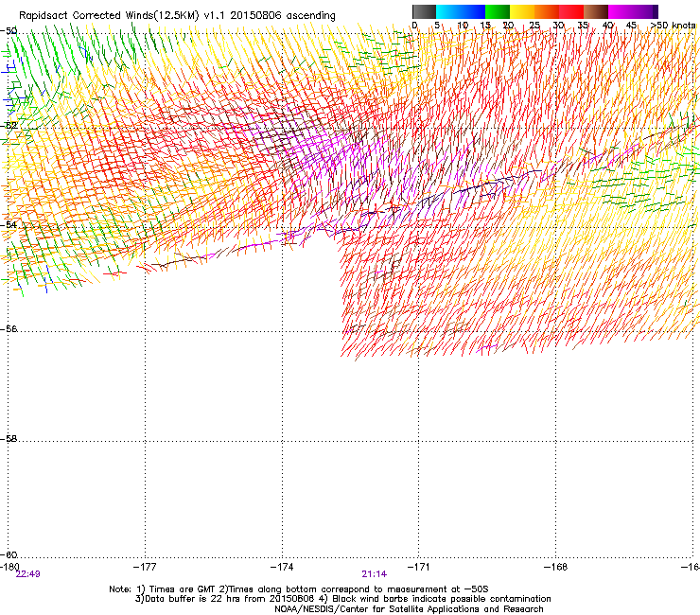This screenshot has height=615, width=700.
Task: Click the '-168' longitude axis label
Action: point(556,567)
